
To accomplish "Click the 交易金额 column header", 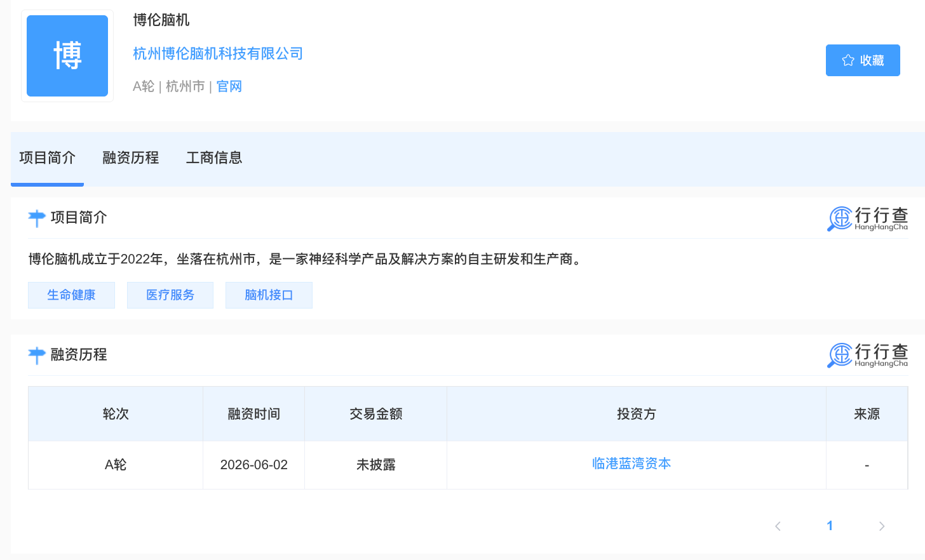I will coord(376,414).
